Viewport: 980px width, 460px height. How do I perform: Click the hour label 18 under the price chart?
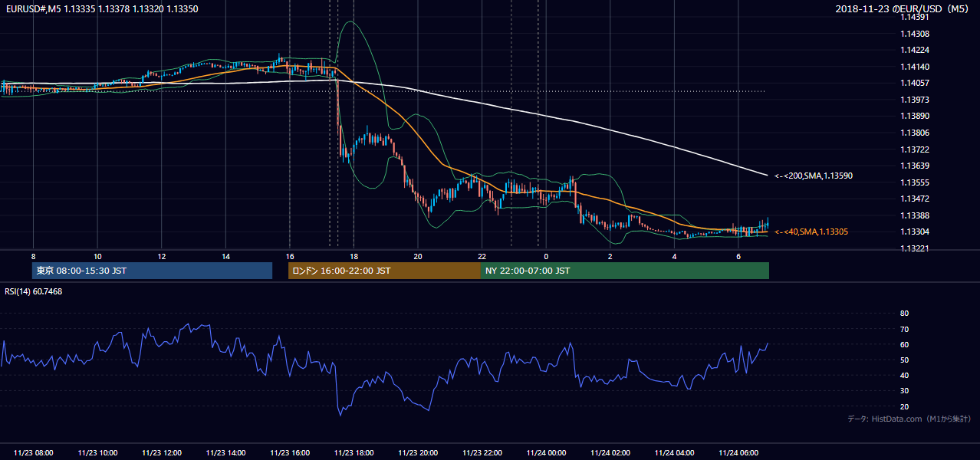click(x=354, y=256)
